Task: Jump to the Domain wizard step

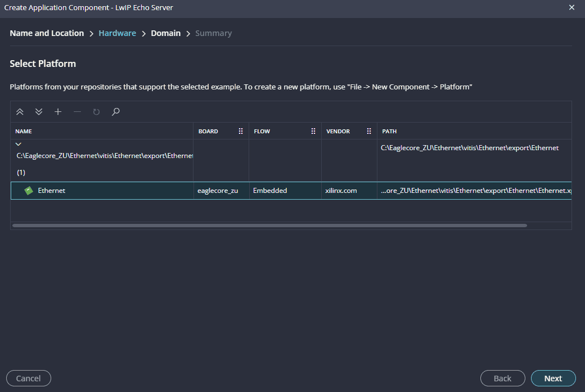Action: [x=165, y=33]
